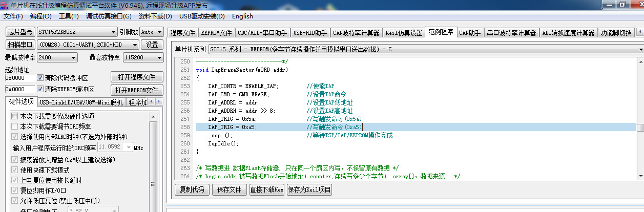Viewport: 644px width, 212px height.
Task: Click the 复制代码 button
Action: click(x=192, y=189)
